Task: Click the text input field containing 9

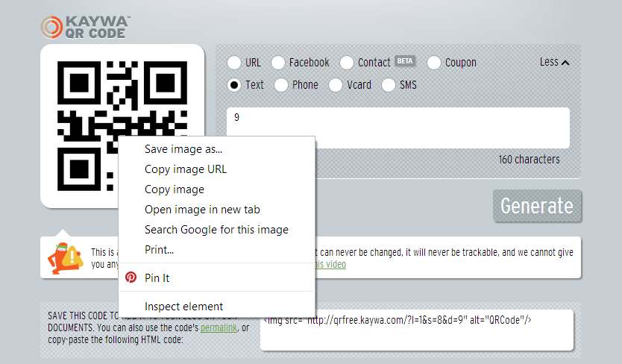Action: [x=398, y=128]
